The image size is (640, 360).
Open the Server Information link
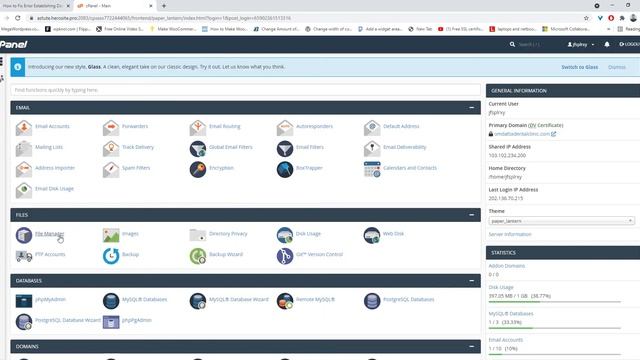coord(510,234)
